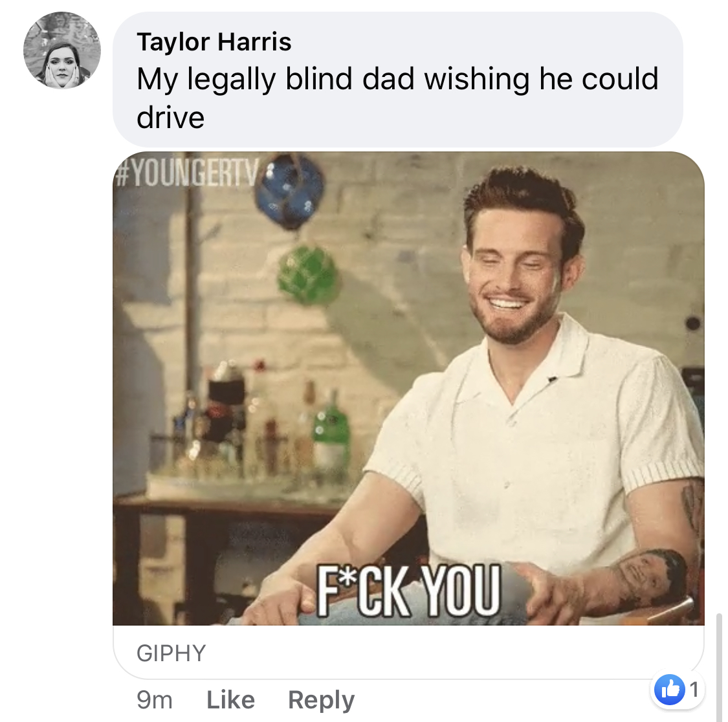
Task: Open the GIPHY source label
Action: [171, 653]
